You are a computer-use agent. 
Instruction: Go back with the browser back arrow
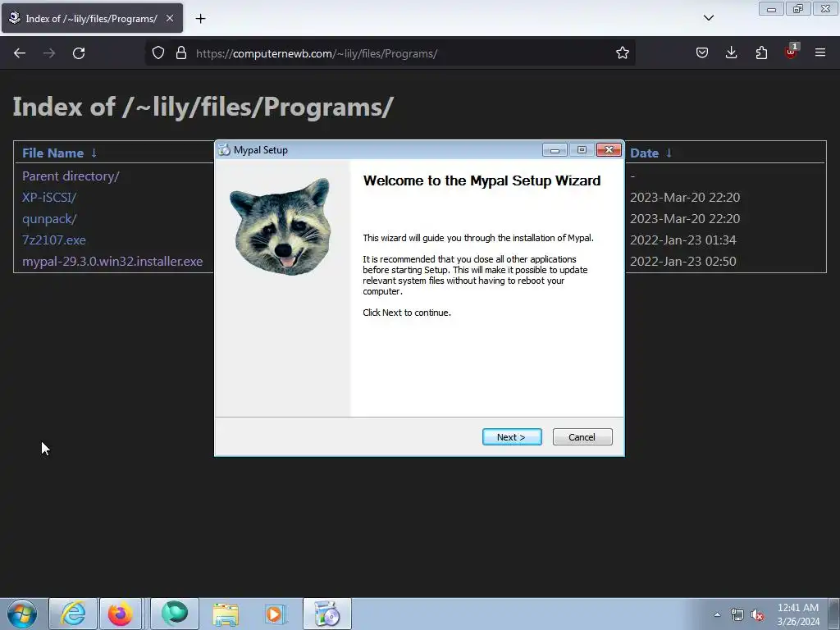[x=20, y=53]
